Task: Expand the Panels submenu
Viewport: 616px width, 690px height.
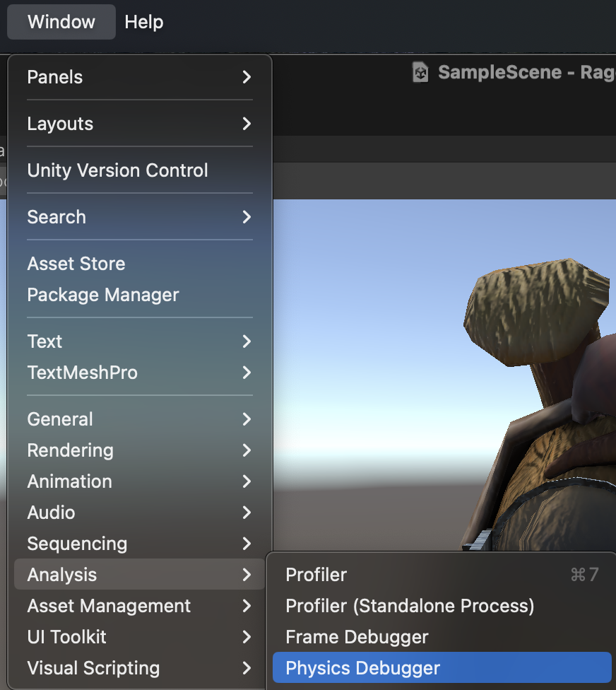Action: click(x=139, y=77)
